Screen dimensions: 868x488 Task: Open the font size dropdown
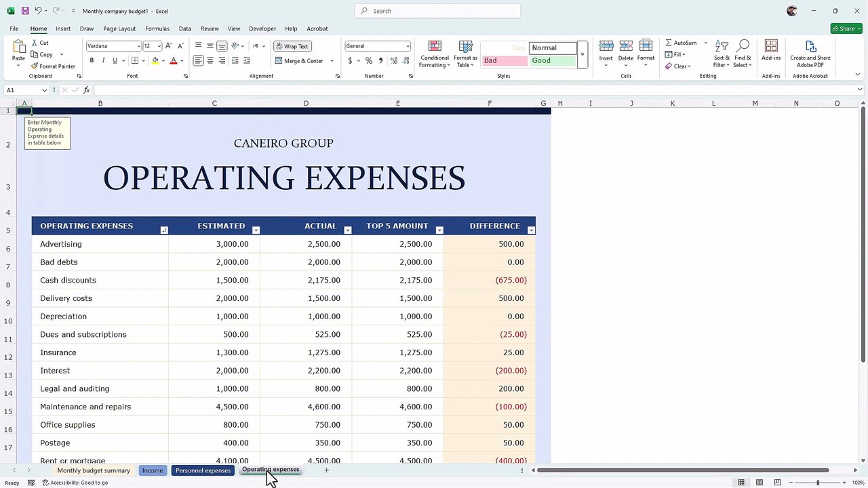[x=159, y=46]
